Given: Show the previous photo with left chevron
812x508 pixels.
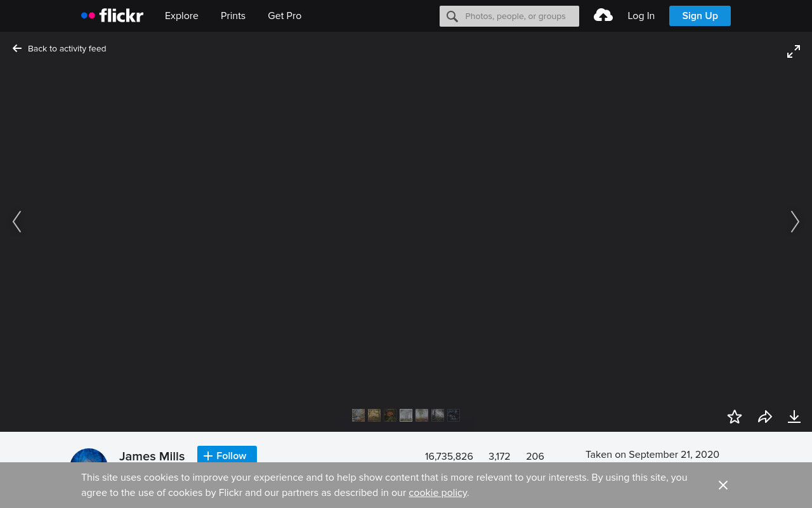Looking at the screenshot, I should click(17, 222).
